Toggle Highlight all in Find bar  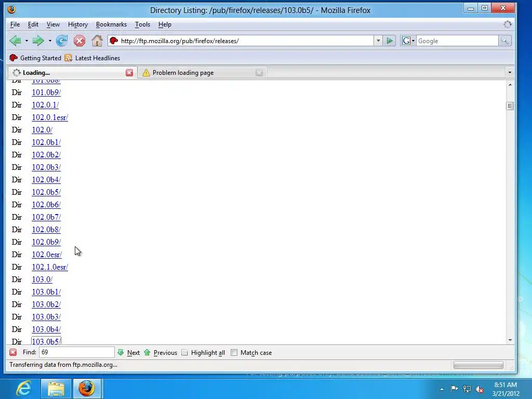[x=203, y=353]
